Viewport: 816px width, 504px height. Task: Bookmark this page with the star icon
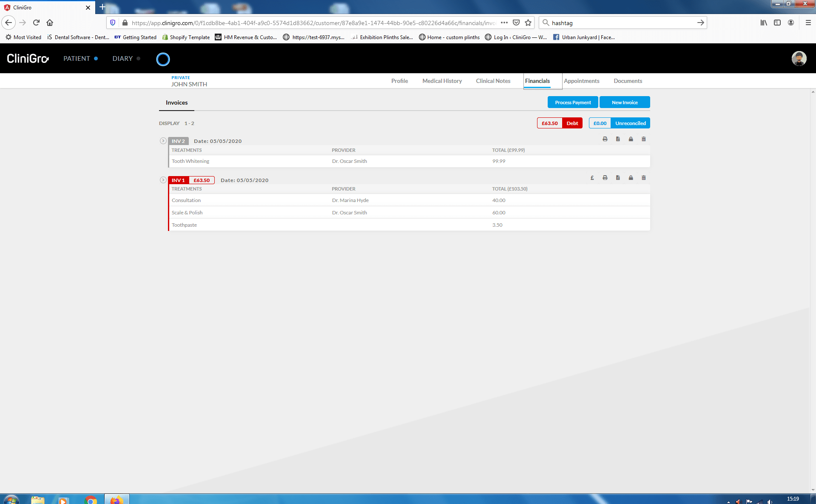coord(528,23)
